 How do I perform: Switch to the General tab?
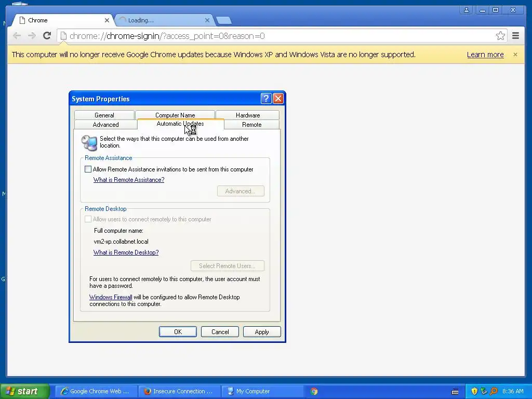[x=104, y=115]
